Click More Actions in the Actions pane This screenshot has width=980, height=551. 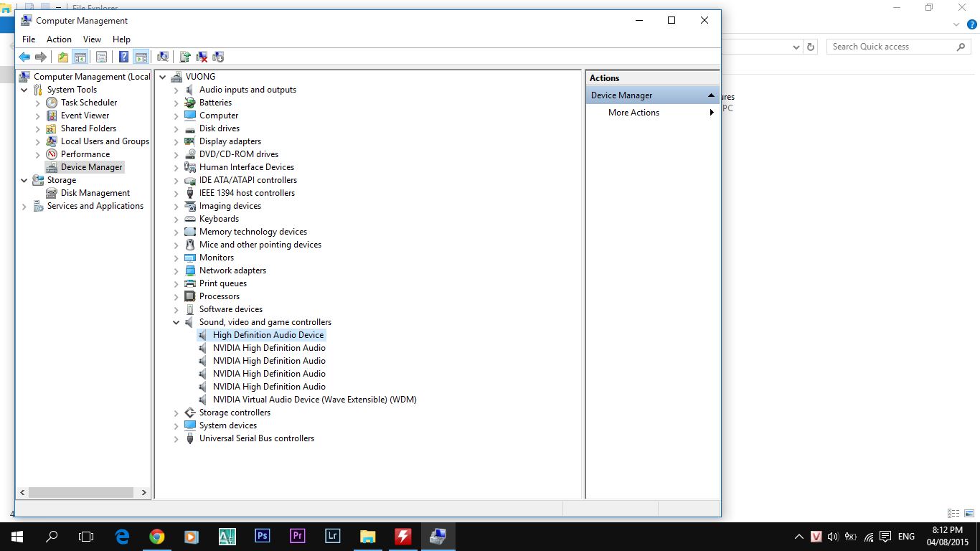point(633,113)
